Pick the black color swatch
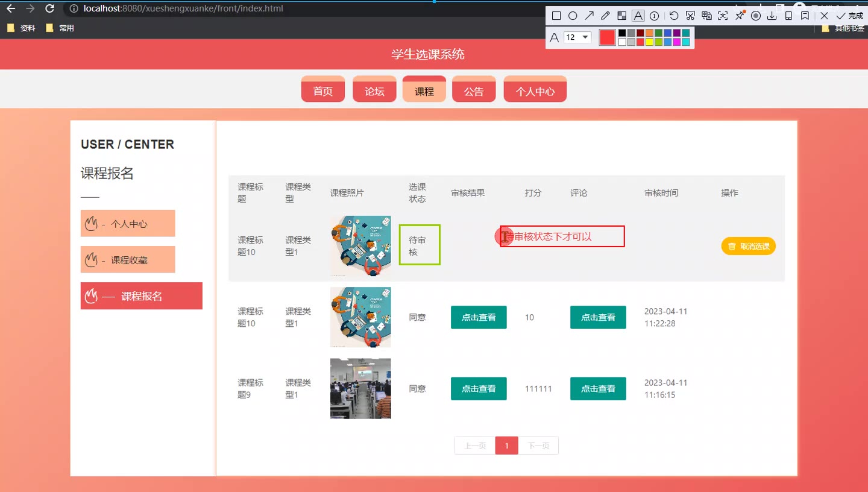The width and height of the screenshot is (868, 492). pyautogui.click(x=622, y=33)
